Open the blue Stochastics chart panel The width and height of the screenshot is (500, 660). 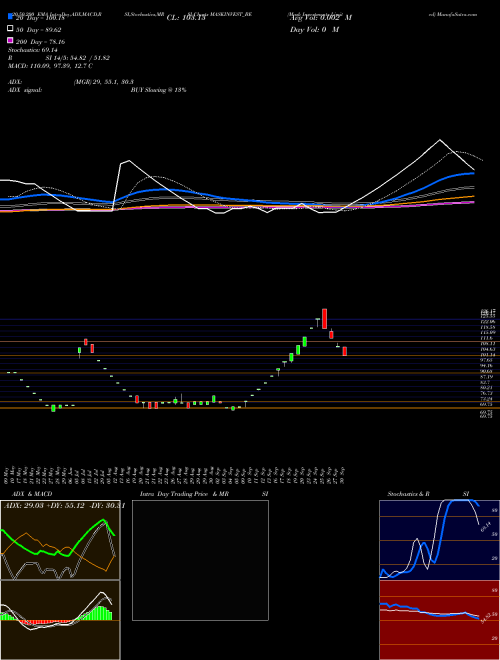(x=439, y=540)
